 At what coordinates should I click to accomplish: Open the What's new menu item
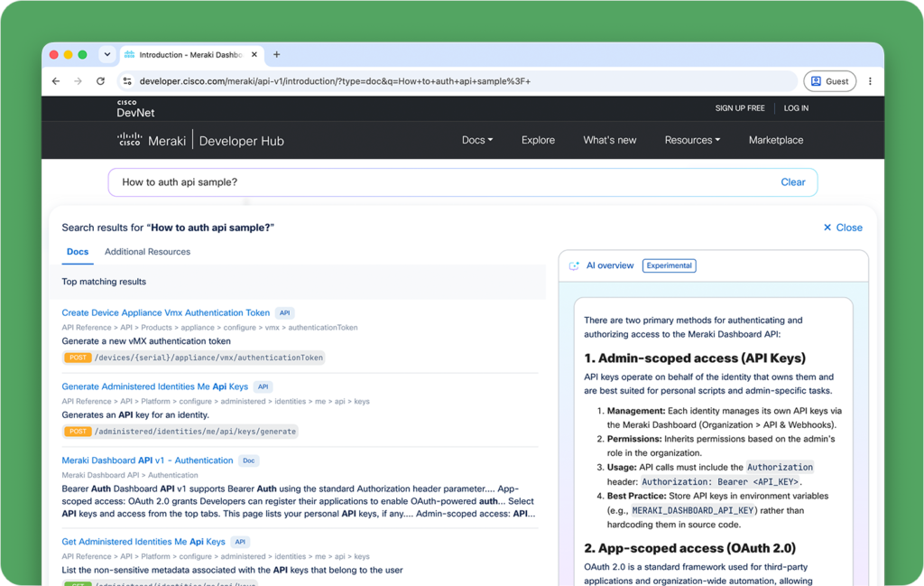[x=610, y=140]
